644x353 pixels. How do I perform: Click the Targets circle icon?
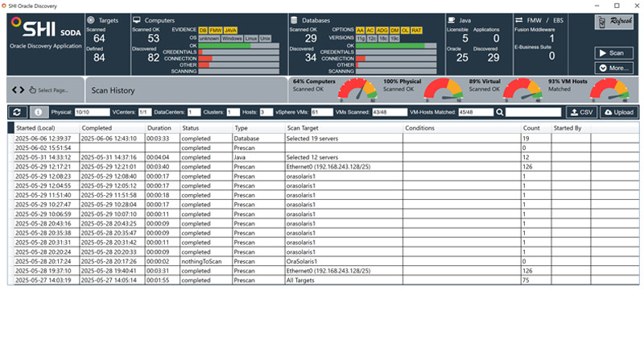(91, 20)
